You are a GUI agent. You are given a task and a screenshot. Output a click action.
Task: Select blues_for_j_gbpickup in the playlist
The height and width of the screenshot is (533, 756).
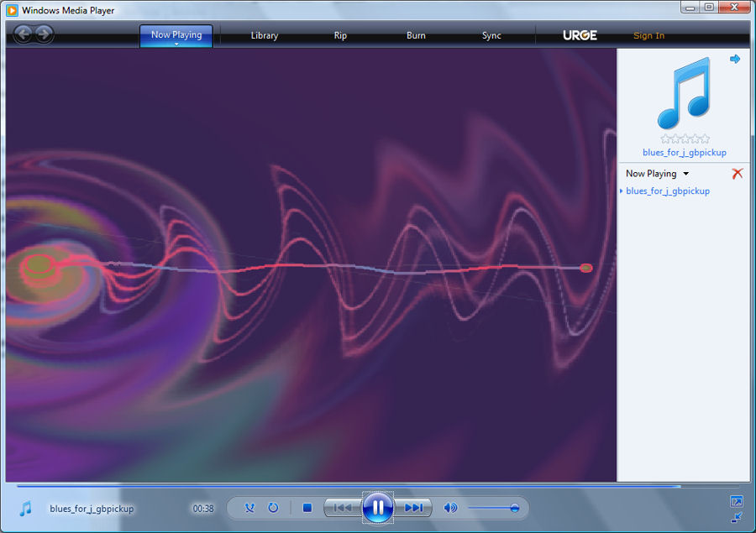point(668,191)
